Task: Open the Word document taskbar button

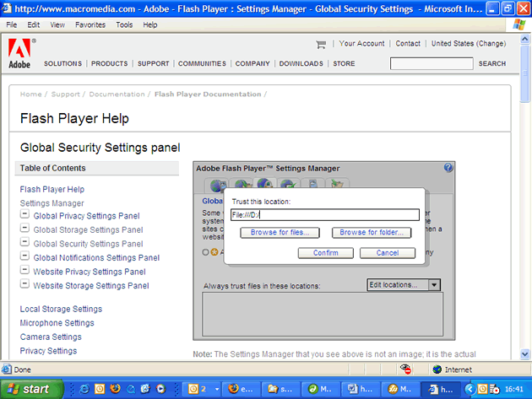Action: [x=360, y=389]
